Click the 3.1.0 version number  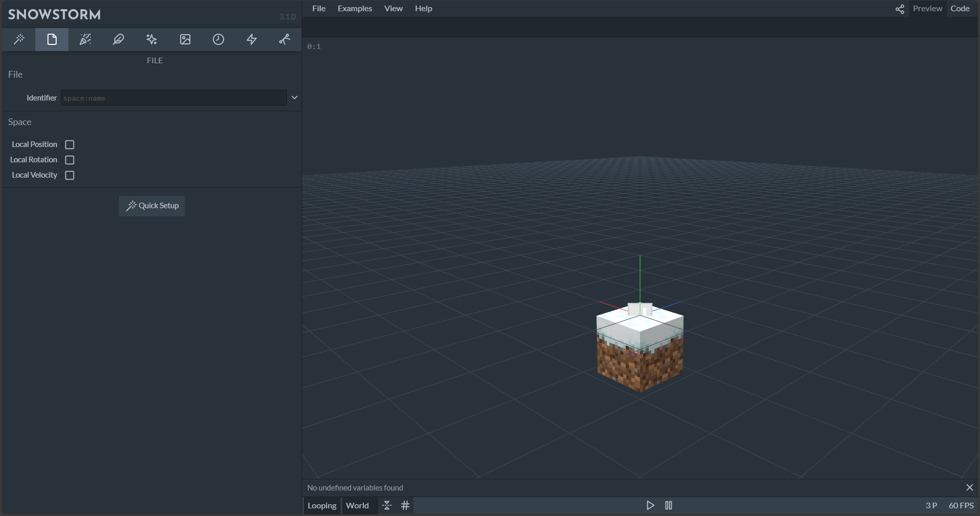[287, 17]
